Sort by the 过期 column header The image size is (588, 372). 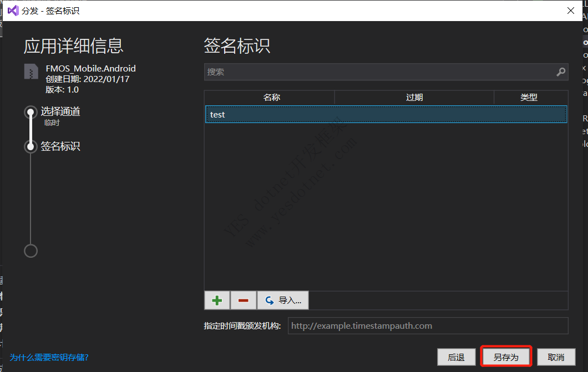pyautogui.click(x=414, y=98)
